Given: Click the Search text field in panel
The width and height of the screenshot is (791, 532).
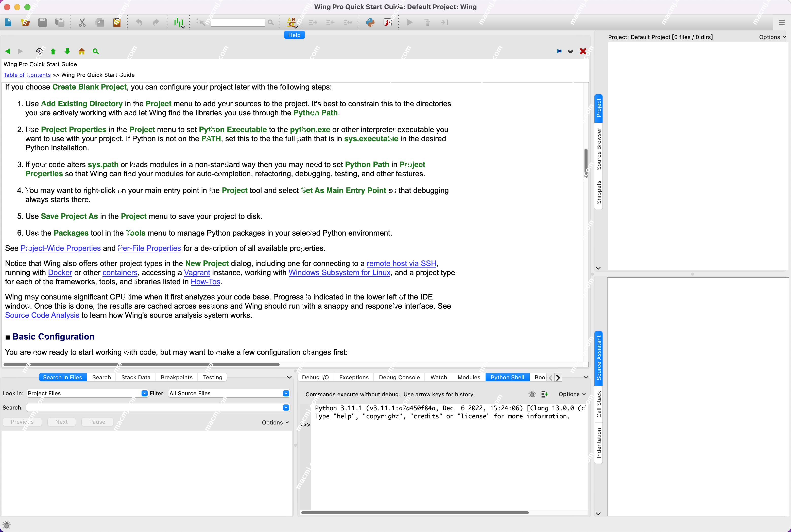Looking at the screenshot, I should (158, 407).
